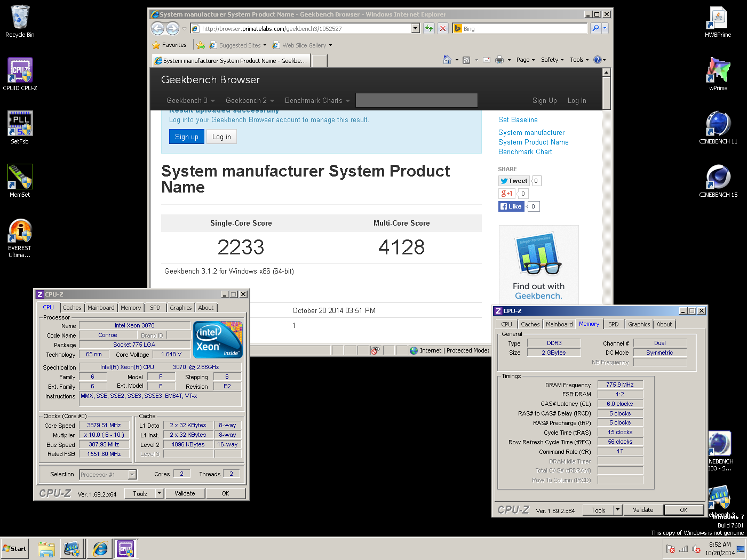Click the Bing search magnifier button
This screenshot has width=747, height=560.
click(x=595, y=28)
